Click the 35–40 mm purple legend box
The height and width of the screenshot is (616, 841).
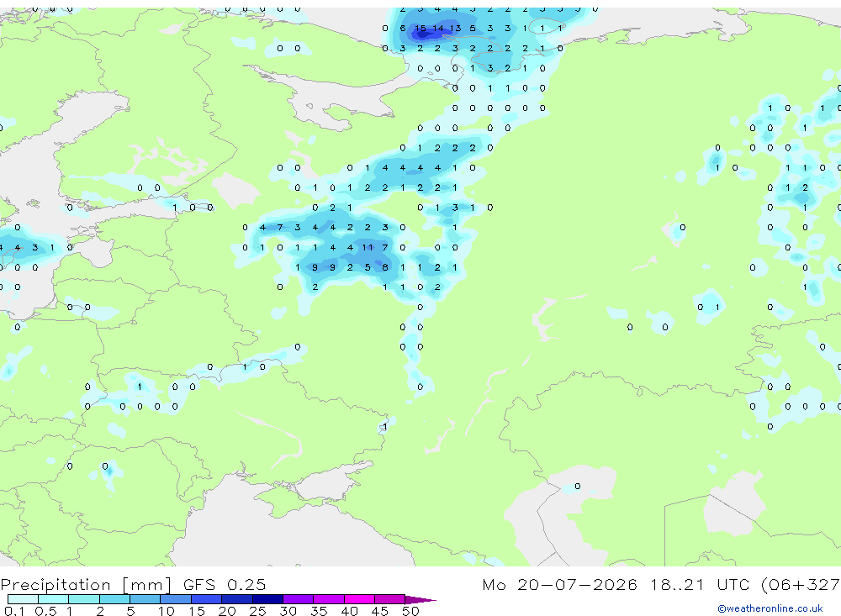pos(329,599)
